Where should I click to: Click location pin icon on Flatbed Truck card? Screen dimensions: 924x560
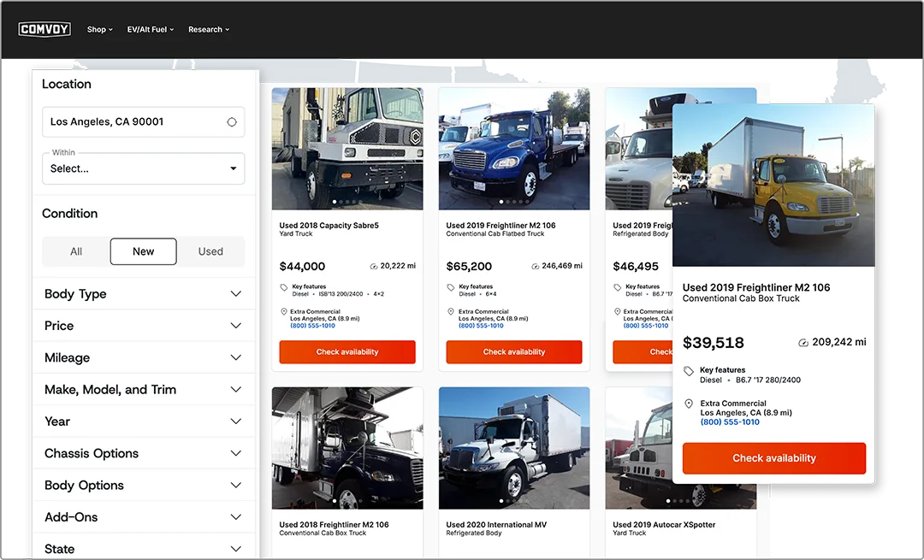pos(451,311)
